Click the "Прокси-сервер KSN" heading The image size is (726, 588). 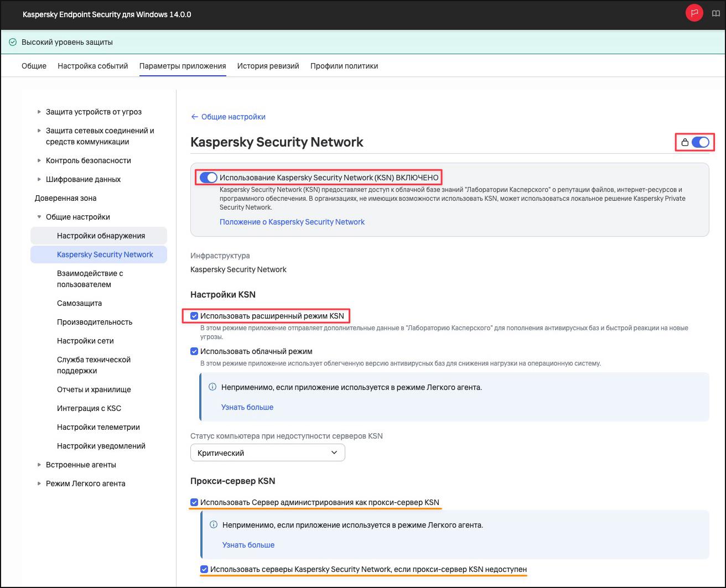(232, 481)
